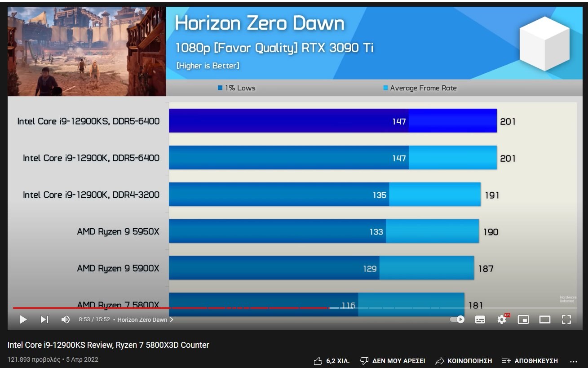The image size is (588, 368).
Task: Click the 1% Lows legend entry
Action: tap(237, 88)
